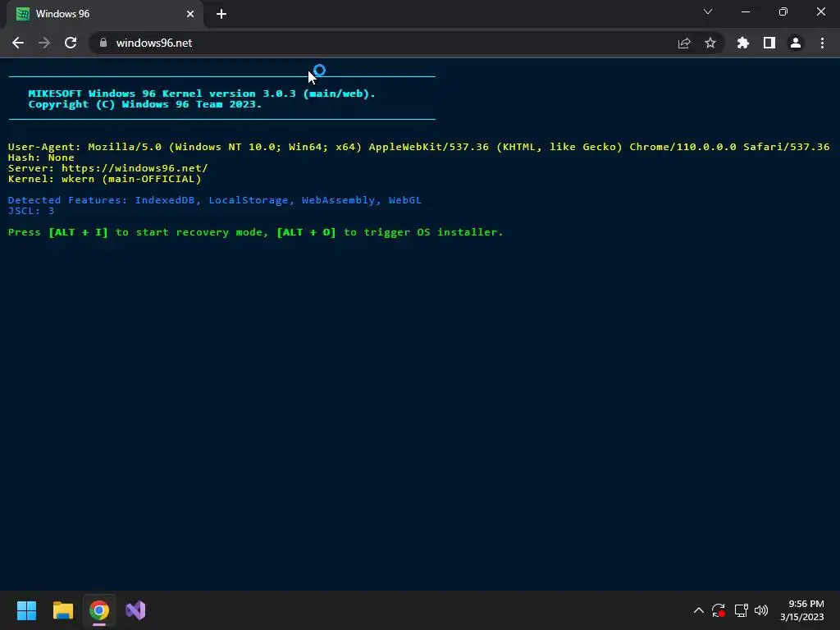Open the network tray icon
The width and height of the screenshot is (840, 630).
coord(741,610)
